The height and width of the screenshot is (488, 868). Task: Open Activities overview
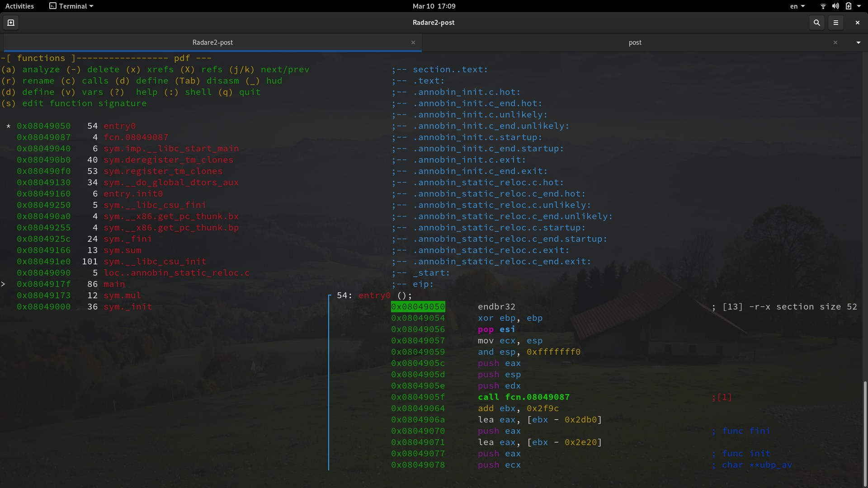click(19, 6)
